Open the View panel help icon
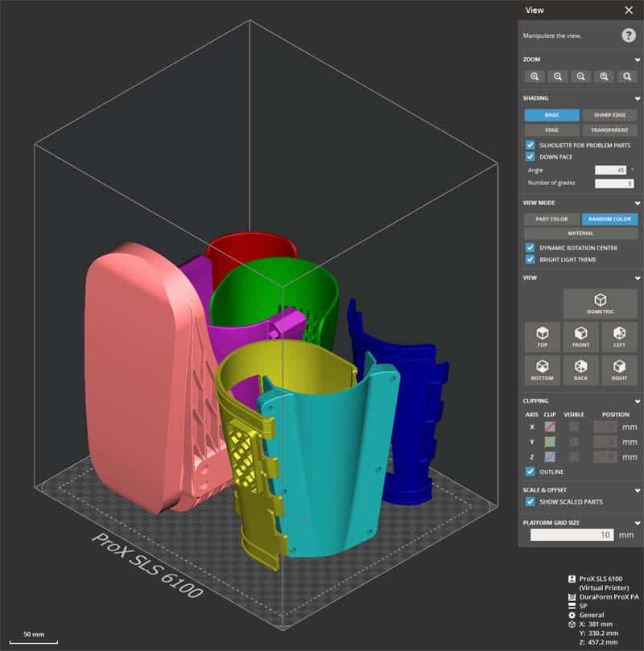The image size is (644, 651). [x=627, y=34]
